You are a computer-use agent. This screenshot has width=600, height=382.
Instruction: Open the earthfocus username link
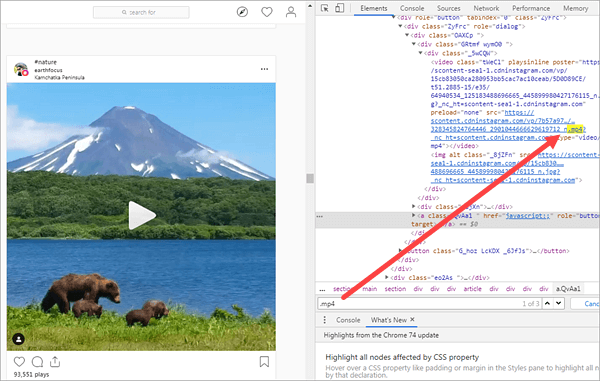coord(48,70)
